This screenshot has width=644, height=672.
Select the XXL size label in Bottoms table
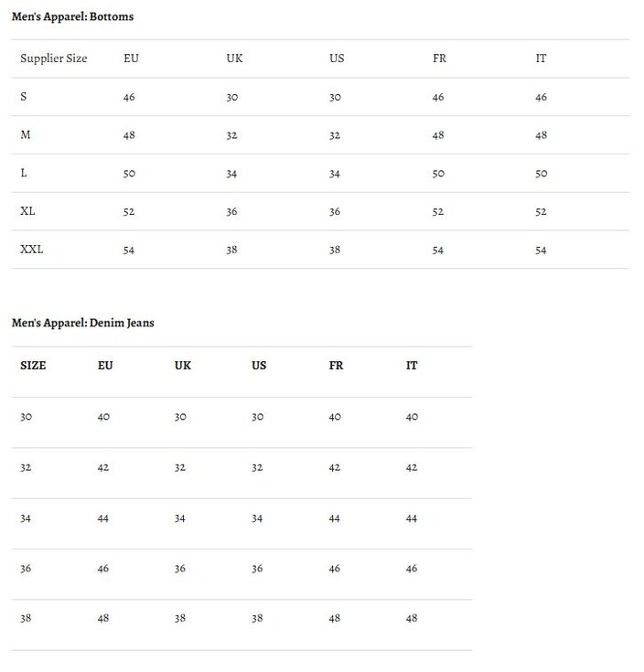coord(32,250)
